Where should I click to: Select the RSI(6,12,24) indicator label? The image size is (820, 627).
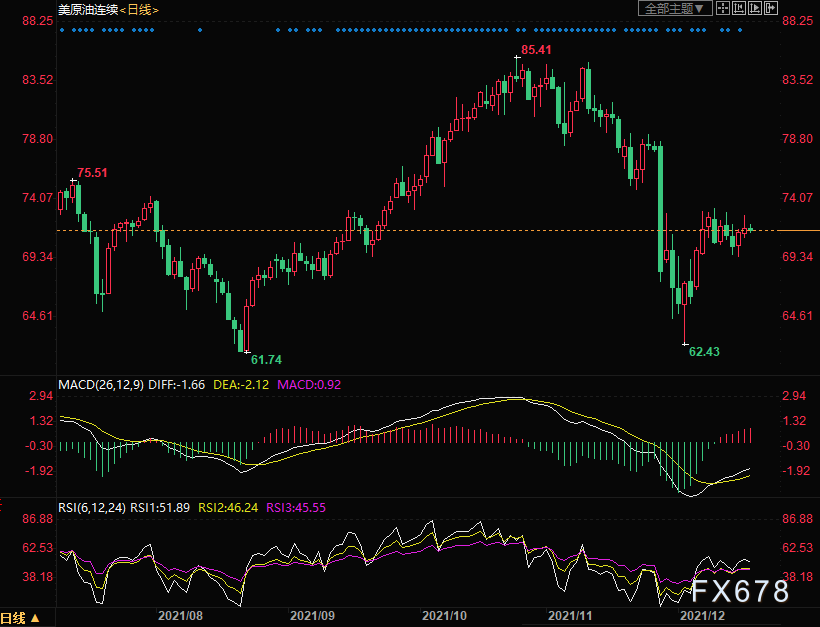(92, 507)
